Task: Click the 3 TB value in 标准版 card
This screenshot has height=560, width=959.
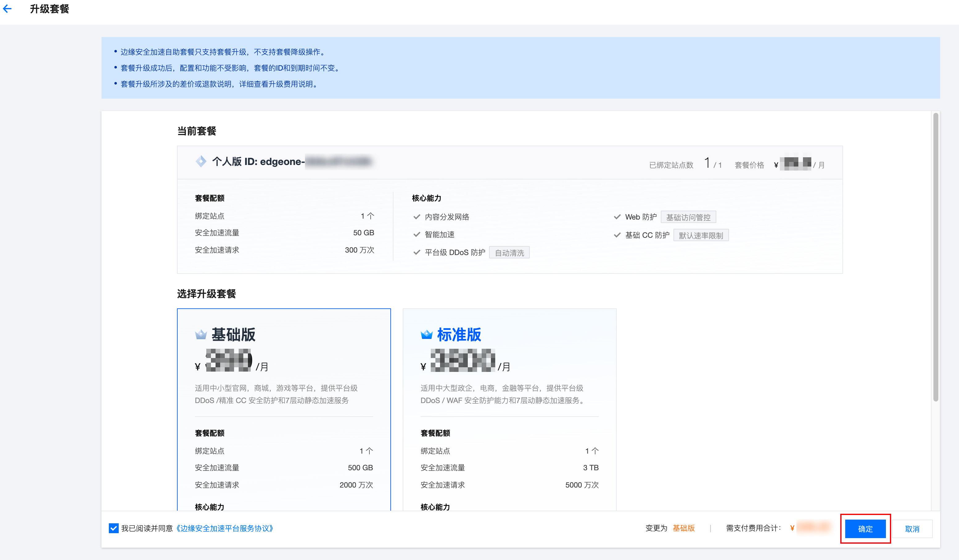Action: click(x=591, y=467)
